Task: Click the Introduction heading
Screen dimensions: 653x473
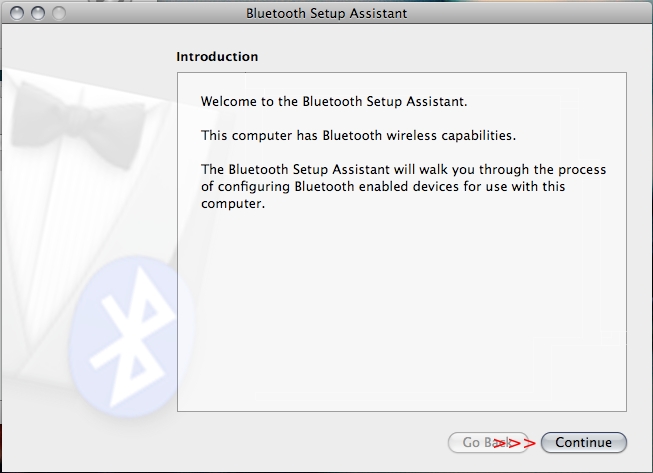Action: tap(217, 57)
